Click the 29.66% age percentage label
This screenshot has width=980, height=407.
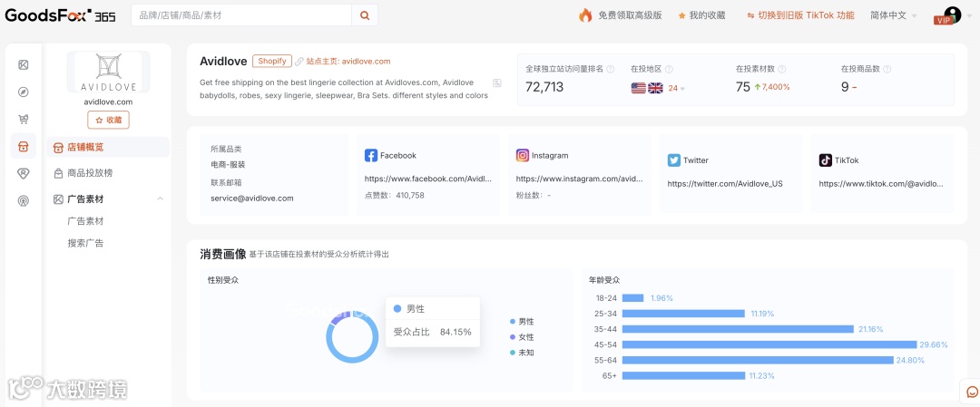click(934, 344)
